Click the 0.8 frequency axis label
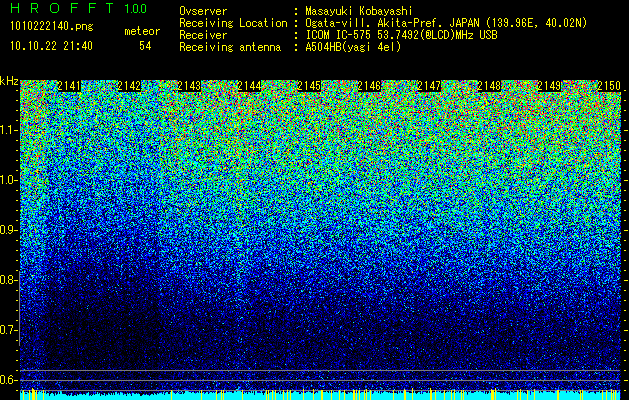The image size is (629, 400). (x=9, y=280)
